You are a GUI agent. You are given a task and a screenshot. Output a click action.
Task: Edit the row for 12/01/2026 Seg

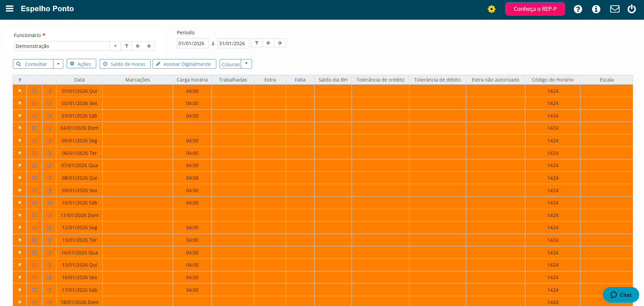49,228
